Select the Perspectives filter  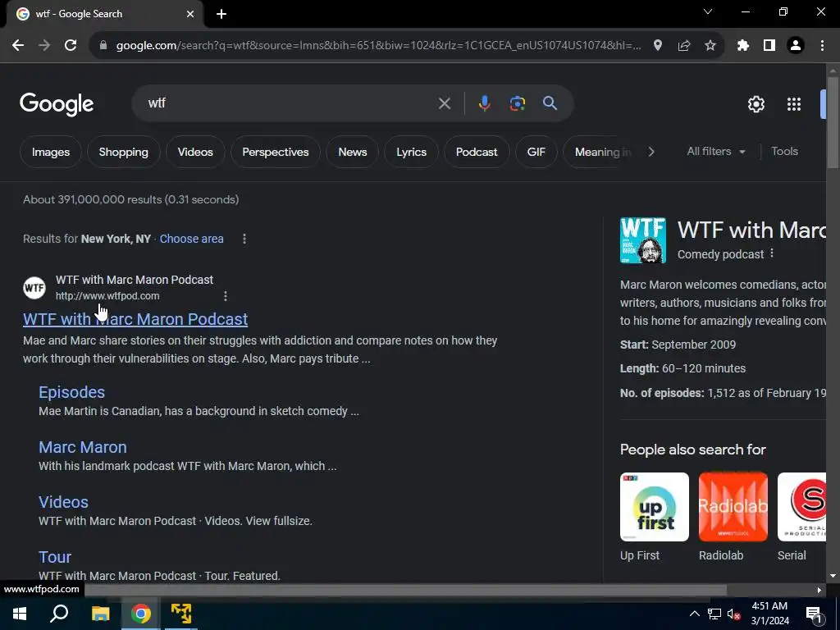pyautogui.click(x=276, y=152)
